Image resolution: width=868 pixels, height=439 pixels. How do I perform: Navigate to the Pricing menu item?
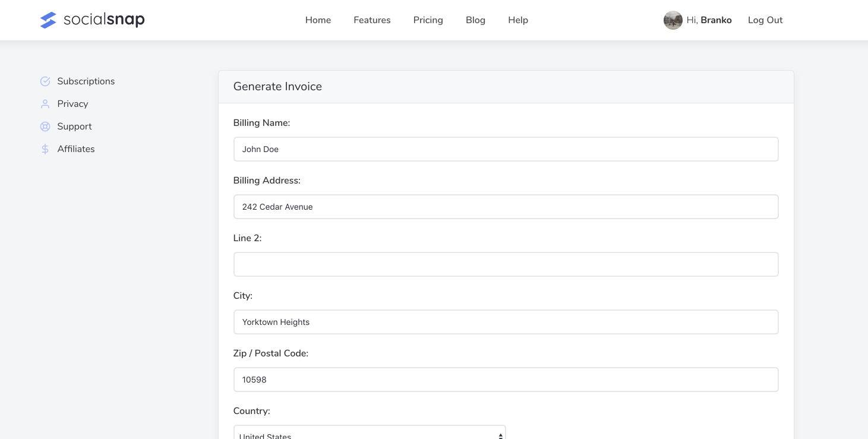pyautogui.click(x=428, y=20)
